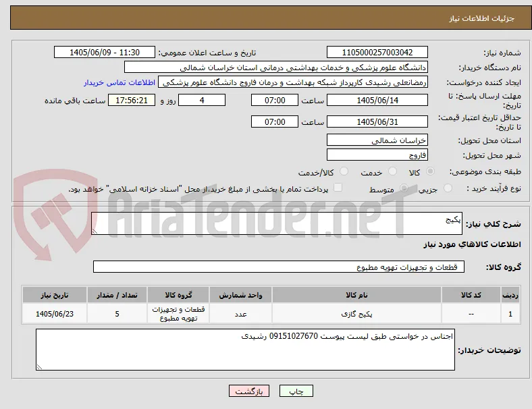Image resolution: width=532 pixels, height=409 pixels.
Task: Click the شماره نیاز number field
Action: (x=377, y=52)
